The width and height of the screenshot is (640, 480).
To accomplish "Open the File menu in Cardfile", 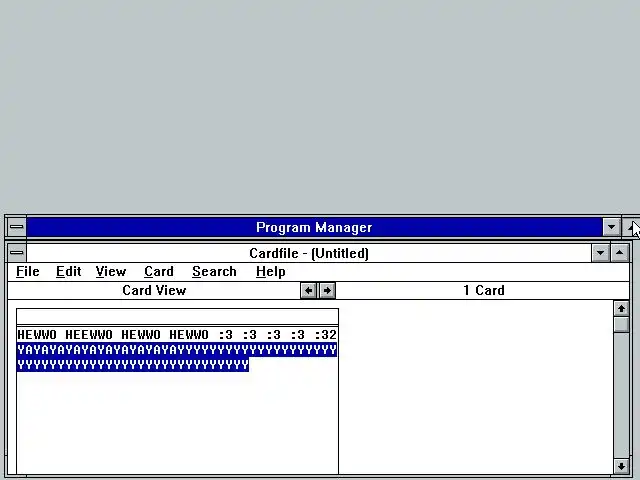I will pos(28,271).
